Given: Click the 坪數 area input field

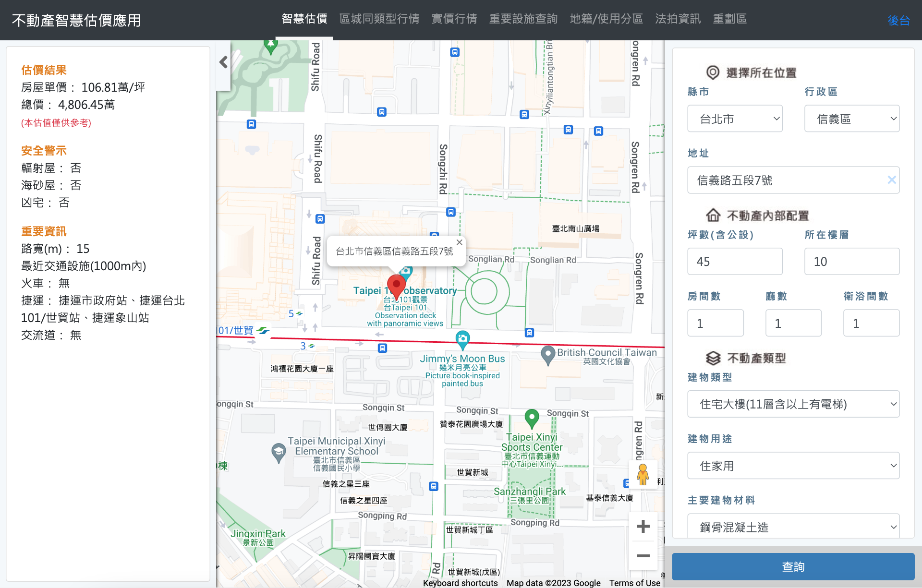Looking at the screenshot, I should pyautogui.click(x=735, y=262).
